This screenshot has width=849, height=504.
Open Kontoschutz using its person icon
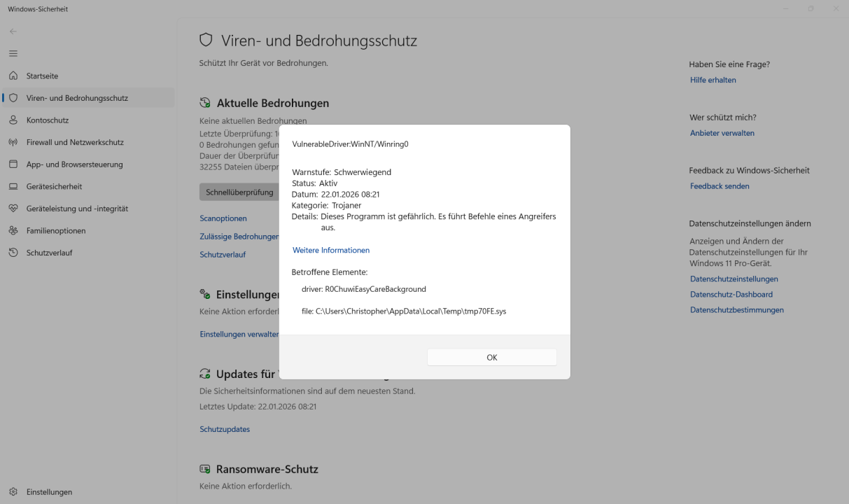pos(13,120)
